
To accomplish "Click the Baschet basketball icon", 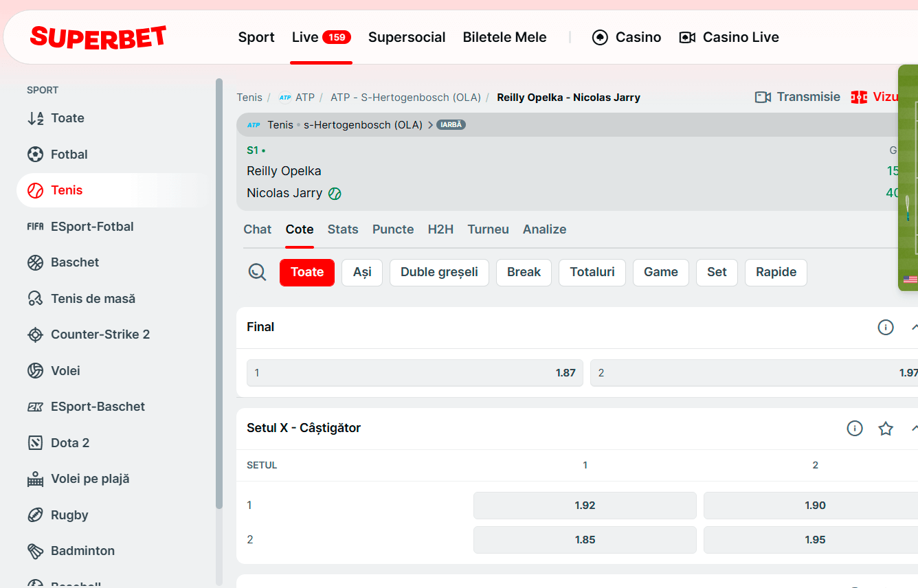I will point(35,262).
